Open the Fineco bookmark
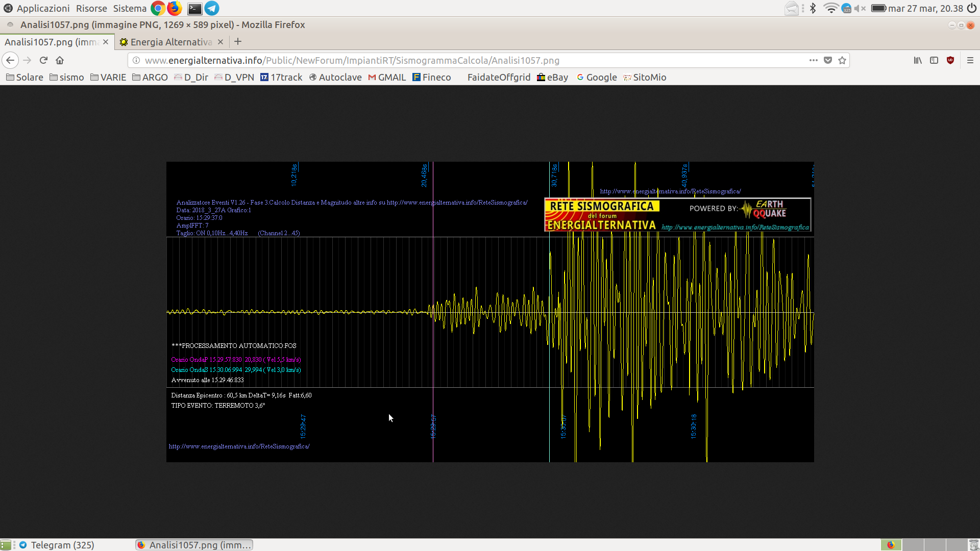The image size is (980, 551). (x=432, y=77)
